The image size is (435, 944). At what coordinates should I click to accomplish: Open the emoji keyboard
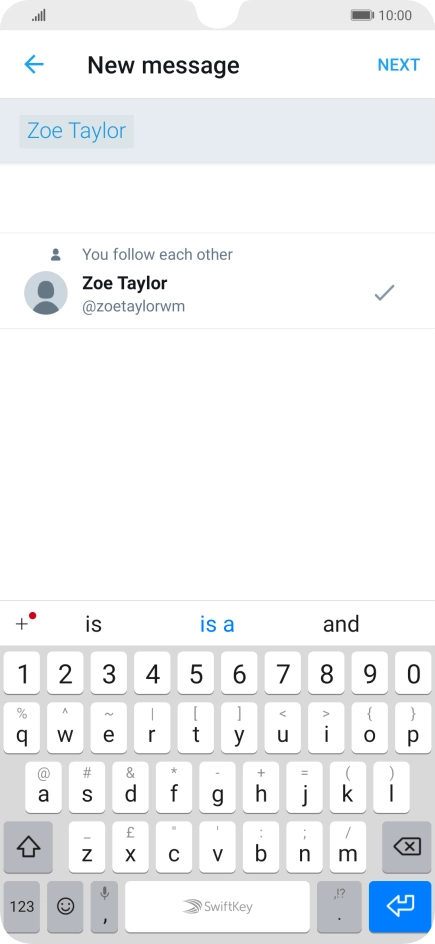coord(65,906)
